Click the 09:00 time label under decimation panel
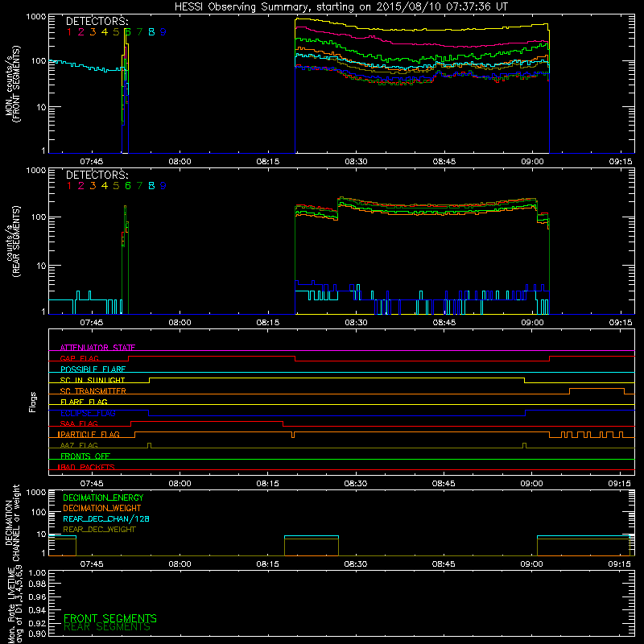Screen dimensions: 644x644 (x=532, y=564)
